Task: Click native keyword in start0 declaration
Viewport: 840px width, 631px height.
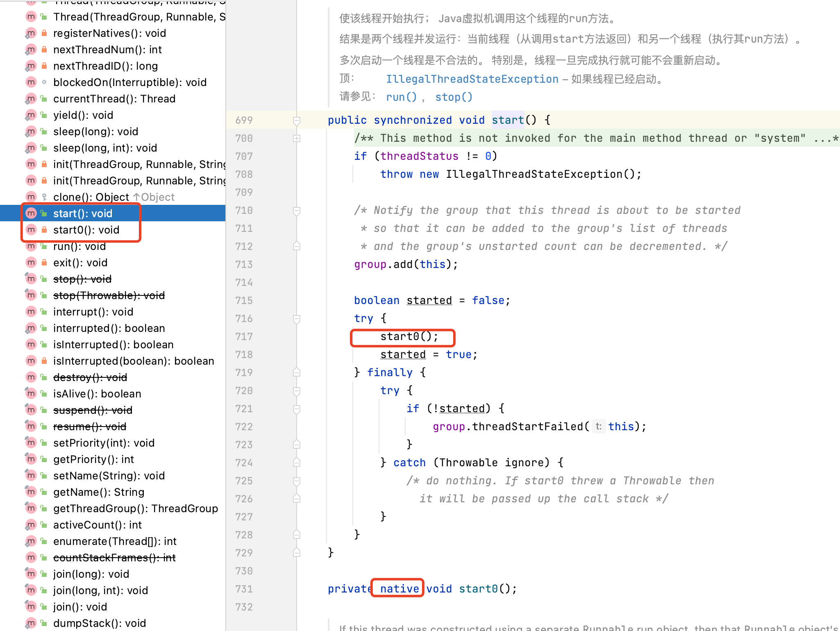Action: point(399,589)
